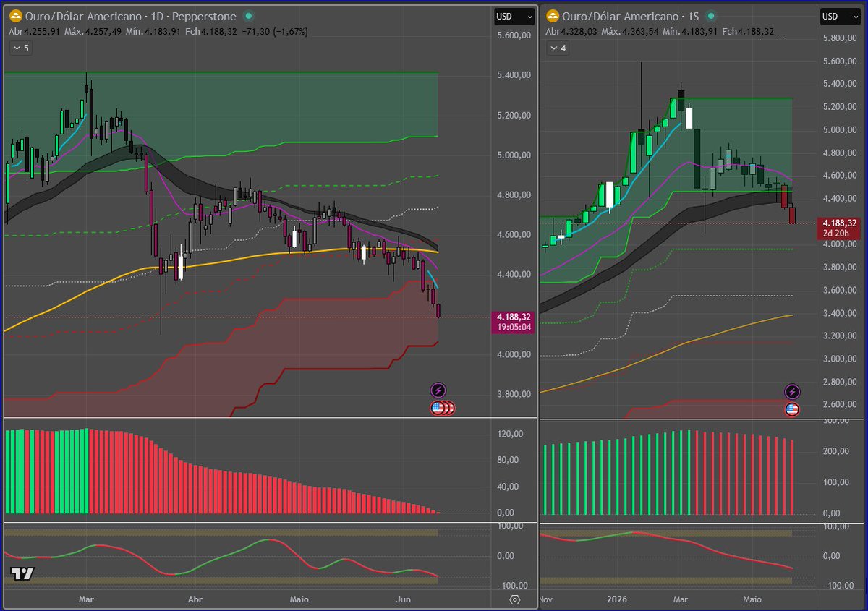Screen dimensions: 868x611
Task: Click the Mar label on the 1D time axis
Action: pos(86,599)
